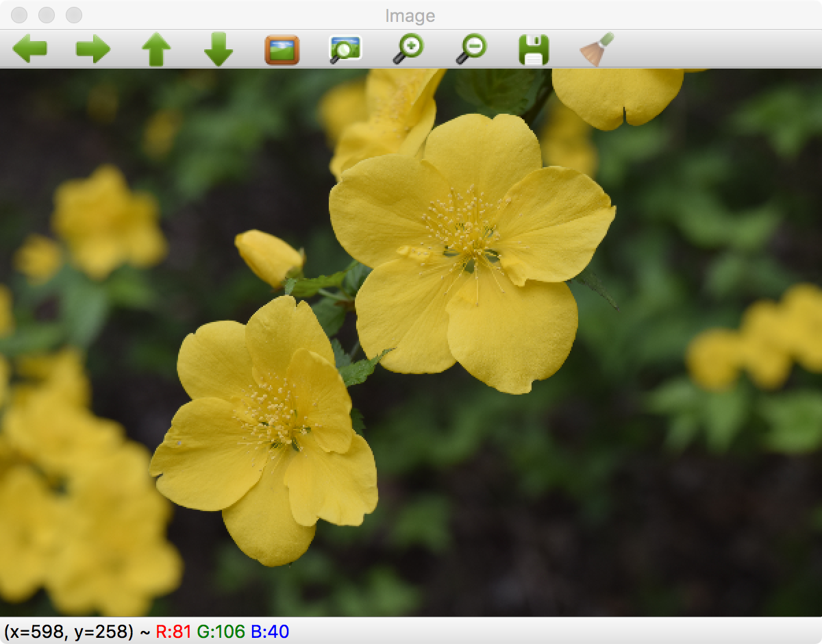Pan the image right with the right arrow
Viewport: 822px width, 644px height.
pyautogui.click(x=92, y=49)
